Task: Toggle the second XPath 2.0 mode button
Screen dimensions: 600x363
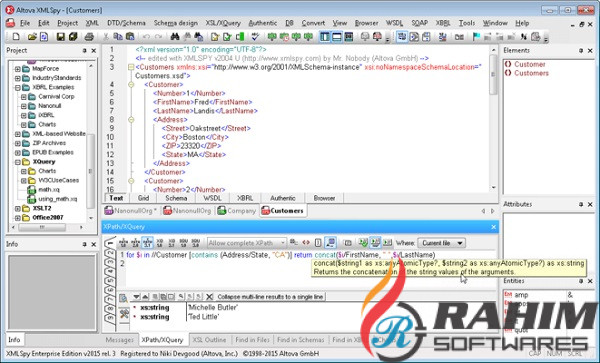Action: tap(135, 243)
